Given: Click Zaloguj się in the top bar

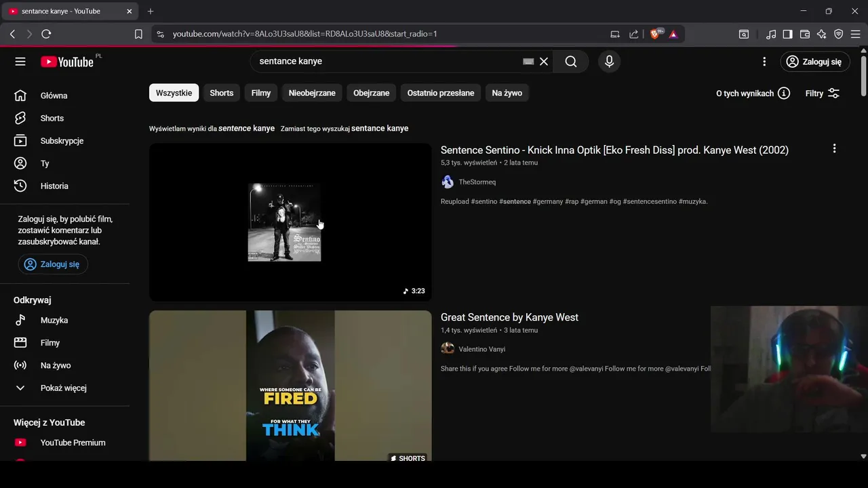Looking at the screenshot, I should [x=815, y=62].
